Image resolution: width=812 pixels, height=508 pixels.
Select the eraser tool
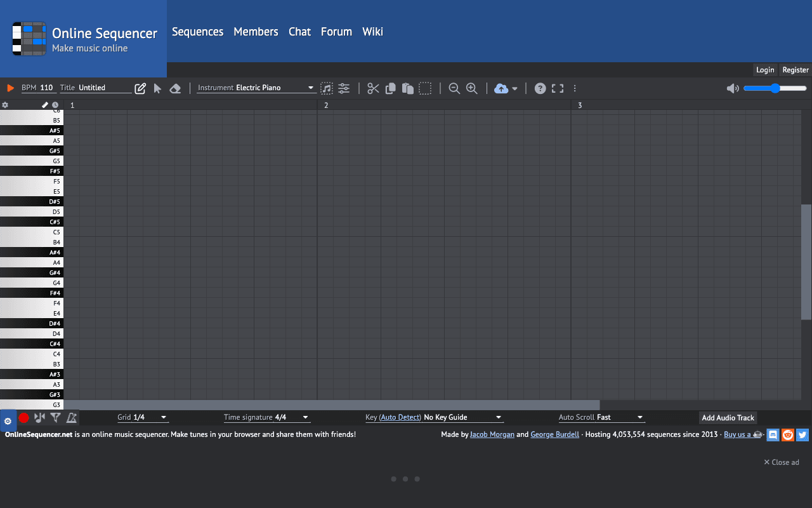(x=176, y=88)
